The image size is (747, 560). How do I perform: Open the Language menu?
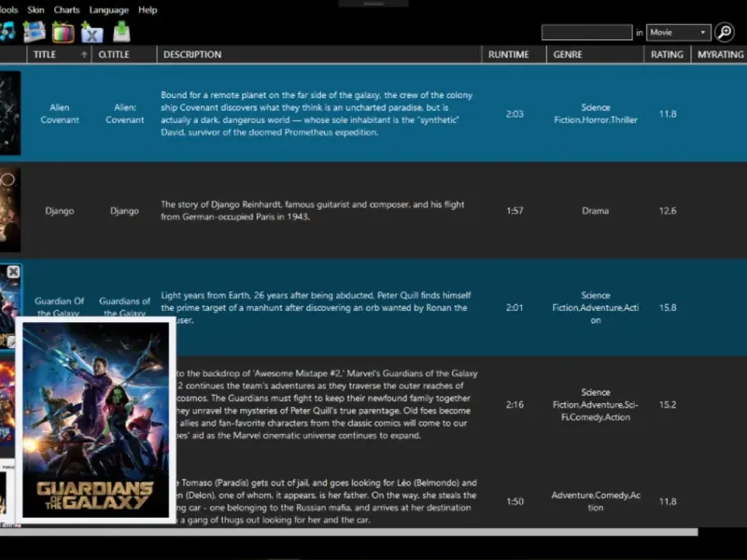click(108, 10)
